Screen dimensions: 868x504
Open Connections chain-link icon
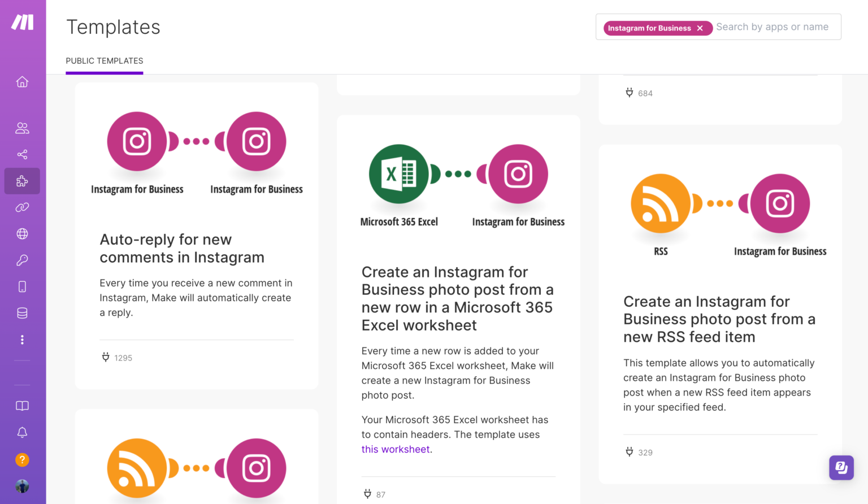[x=22, y=207]
